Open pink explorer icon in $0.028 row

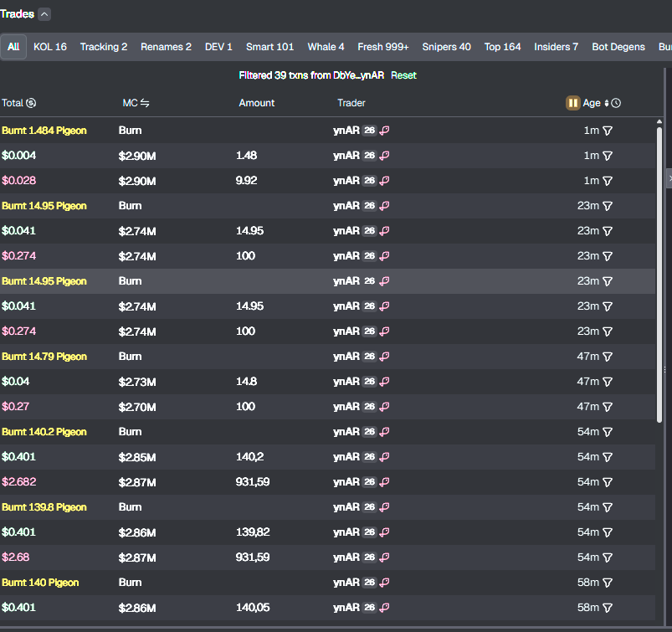coord(384,181)
